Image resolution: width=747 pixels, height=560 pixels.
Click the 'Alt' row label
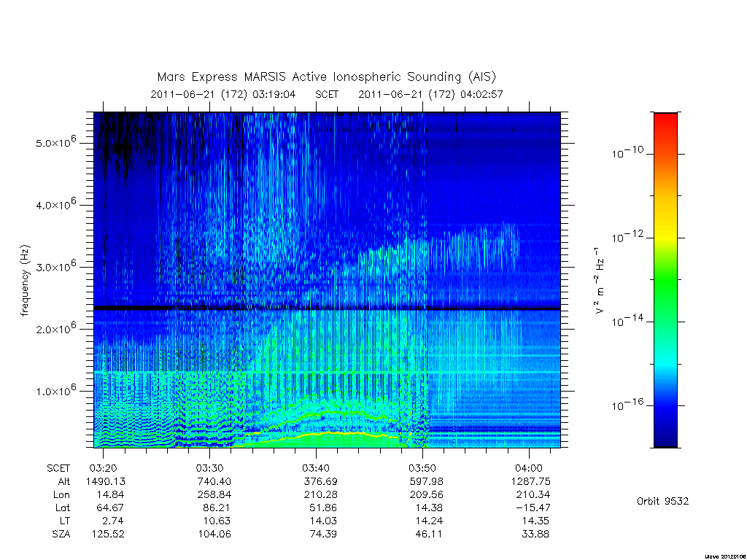[x=63, y=481]
